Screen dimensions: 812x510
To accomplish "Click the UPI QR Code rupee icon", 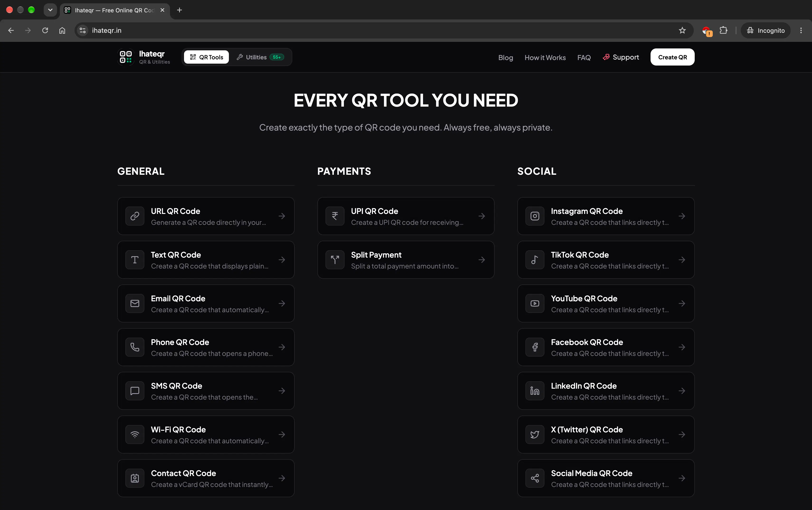I will 335,216.
